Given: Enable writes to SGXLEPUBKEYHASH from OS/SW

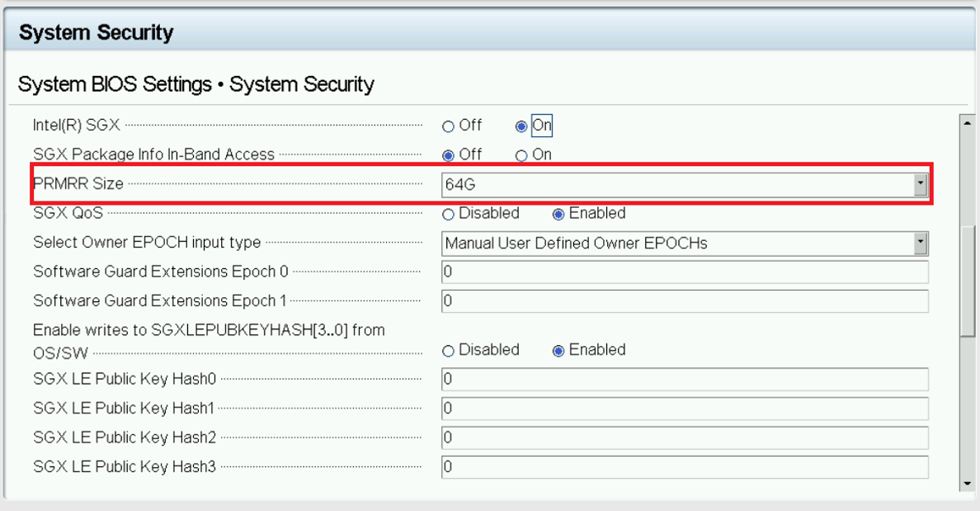Looking at the screenshot, I should 559,349.
